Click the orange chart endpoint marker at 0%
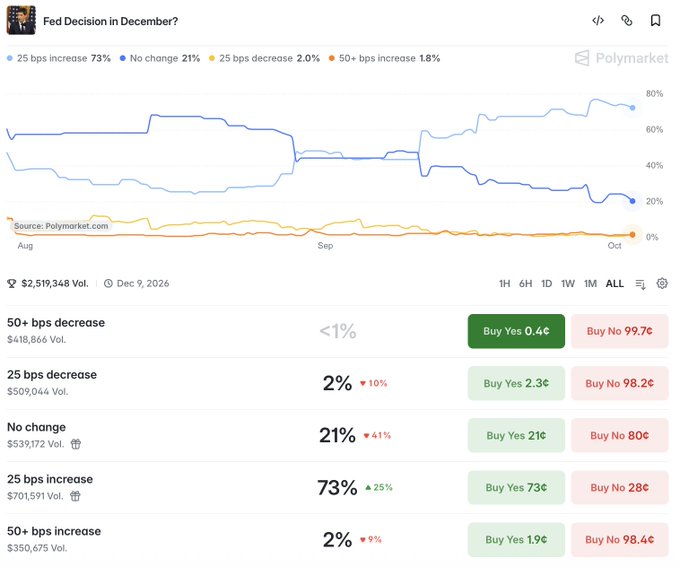Screen dimensions: 680x567 point(632,235)
